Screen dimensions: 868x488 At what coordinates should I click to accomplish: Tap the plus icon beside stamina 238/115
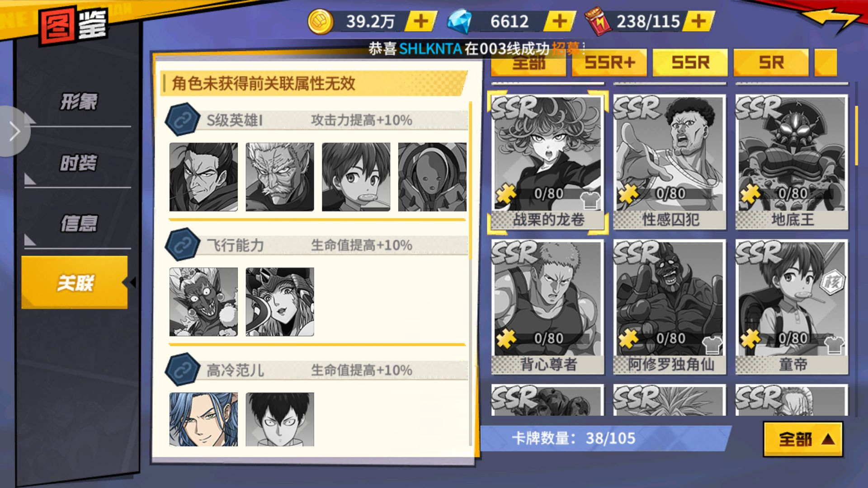click(698, 21)
